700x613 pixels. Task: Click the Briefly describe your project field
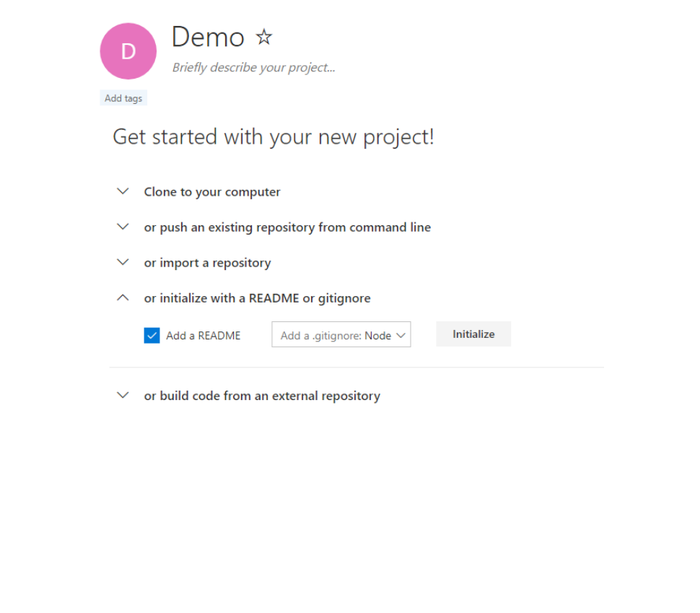[253, 68]
